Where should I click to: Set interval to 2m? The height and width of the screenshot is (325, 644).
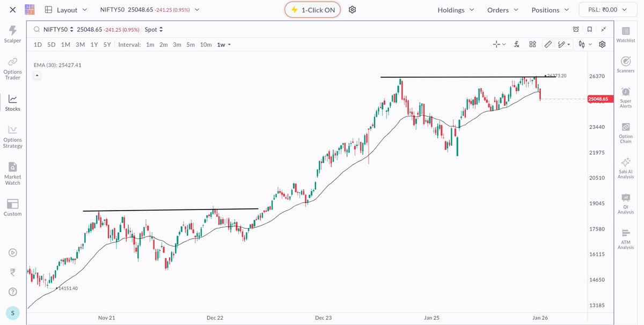click(x=164, y=45)
